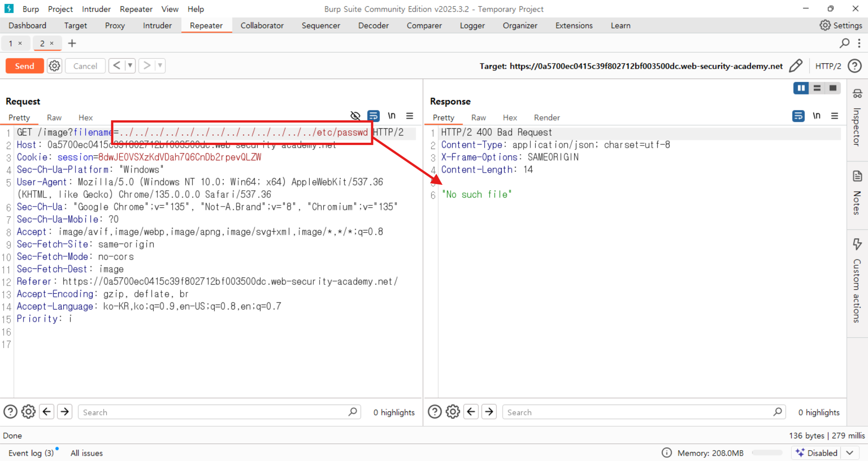Click the memory info icon in status bar
The height and width of the screenshot is (461, 868).
pyautogui.click(x=666, y=453)
